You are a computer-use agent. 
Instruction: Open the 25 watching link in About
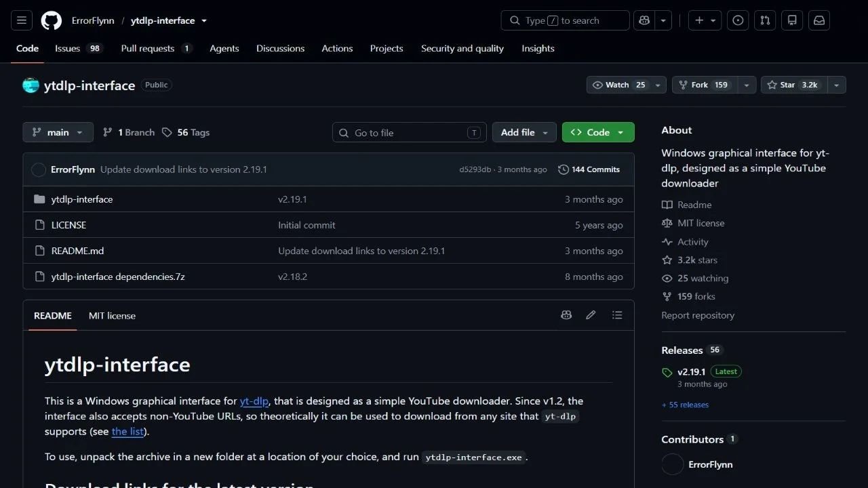tap(703, 278)
